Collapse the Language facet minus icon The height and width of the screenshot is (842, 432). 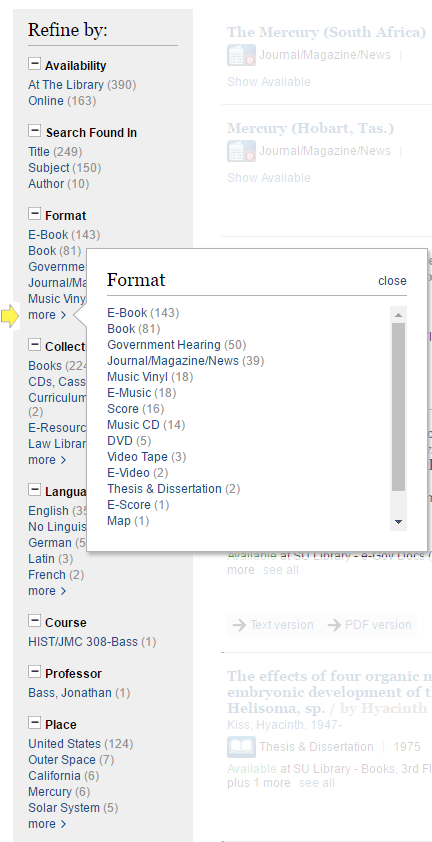pos(34,490)
